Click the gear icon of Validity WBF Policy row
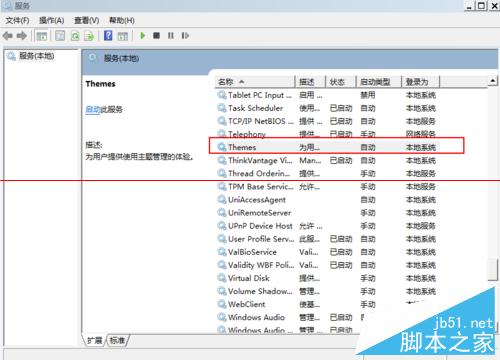500x360 pixels. pos(222,265)
